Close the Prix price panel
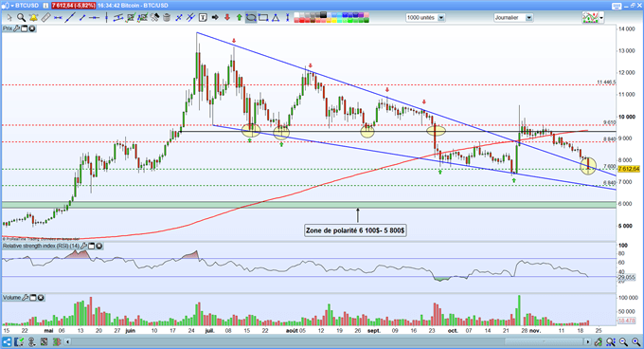 pyautogui.click(x=31, y=28)
